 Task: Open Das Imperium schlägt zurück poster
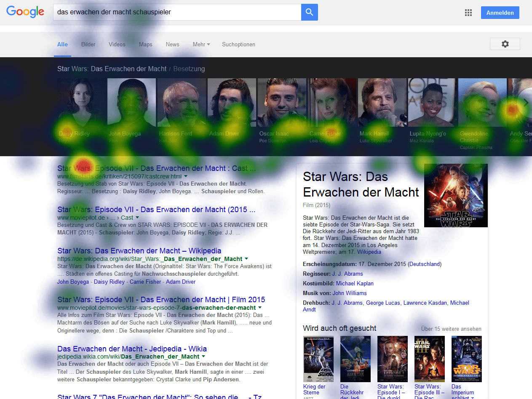(x=467, y=359)
